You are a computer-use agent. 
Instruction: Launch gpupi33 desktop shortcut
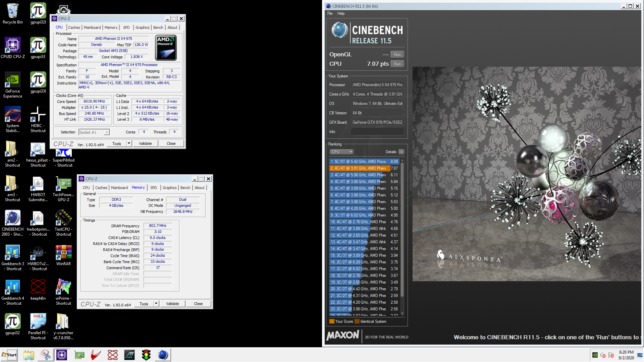(38, 48)
